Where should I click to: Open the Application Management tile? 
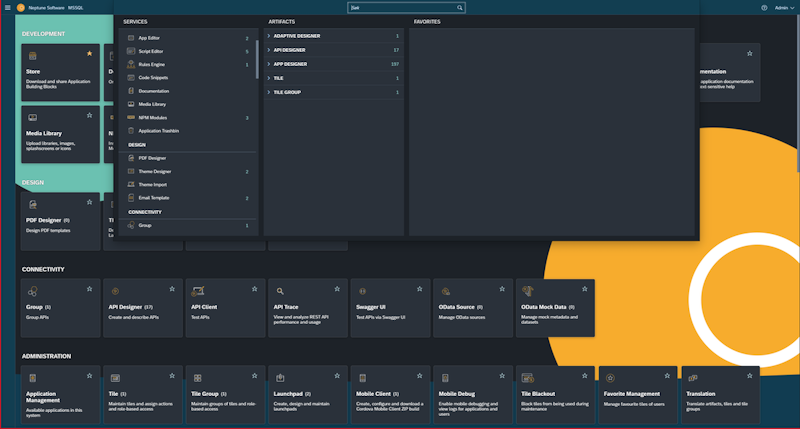[60, 394]
